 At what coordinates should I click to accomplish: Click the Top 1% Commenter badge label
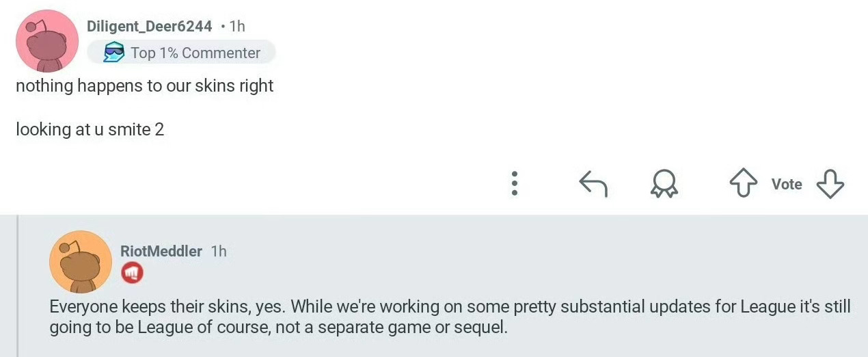[x=195, y=53]
